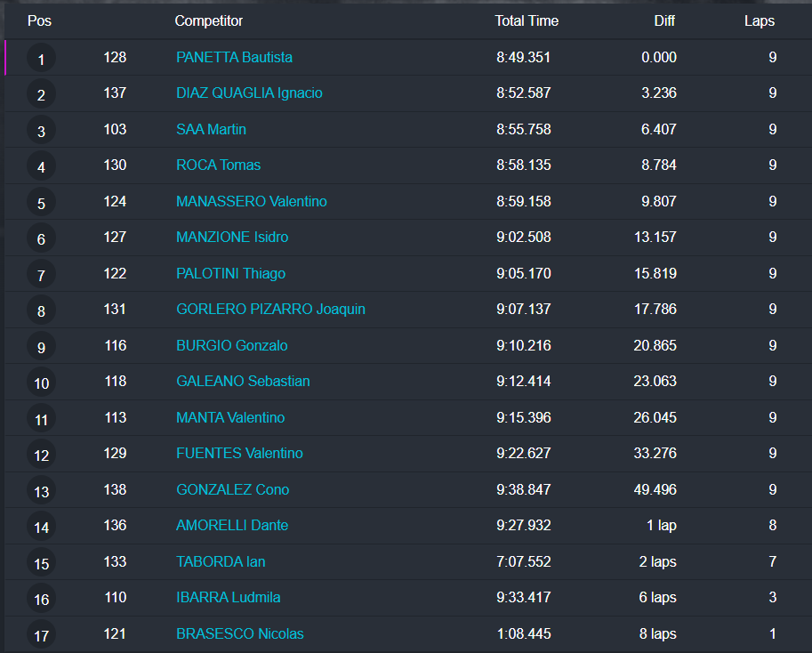Open DIAZ QUAGLIA Ignacio's profile
Screen dimensions: 812x653
click(x=249, y=93)
